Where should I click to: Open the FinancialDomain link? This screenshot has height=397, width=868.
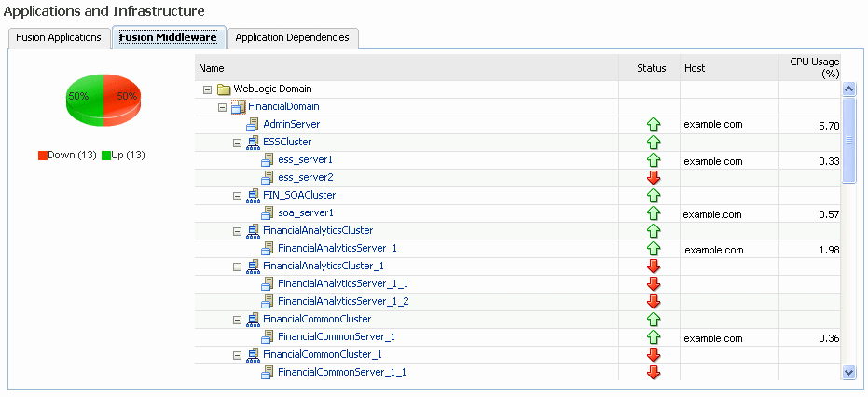click(283, 106)
